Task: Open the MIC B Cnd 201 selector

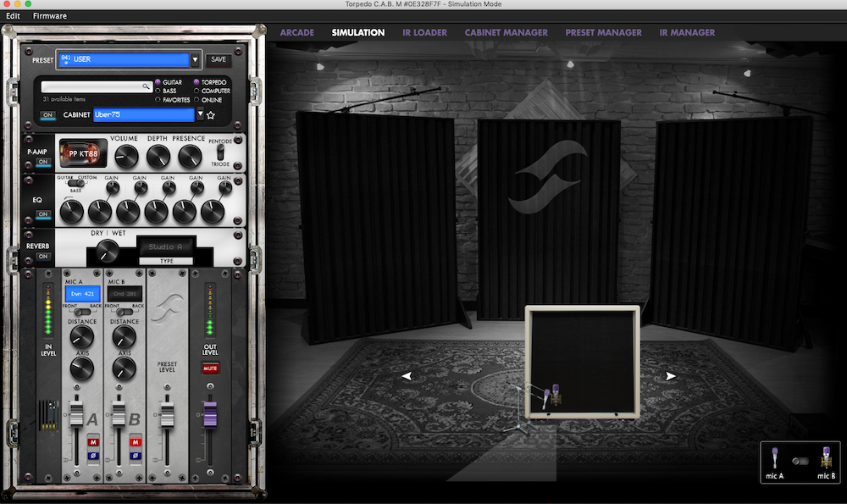Action: tap(125, 294)
